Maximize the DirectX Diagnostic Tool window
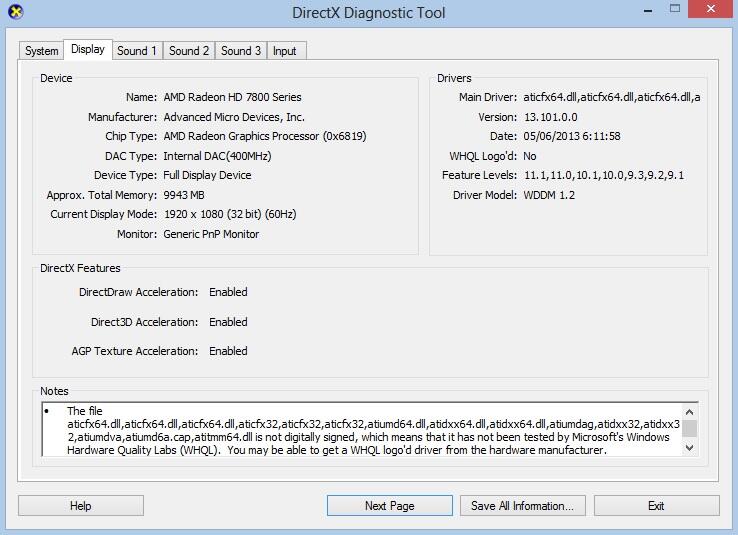Viewport: 738px width, 535px height. pos(675,8)
